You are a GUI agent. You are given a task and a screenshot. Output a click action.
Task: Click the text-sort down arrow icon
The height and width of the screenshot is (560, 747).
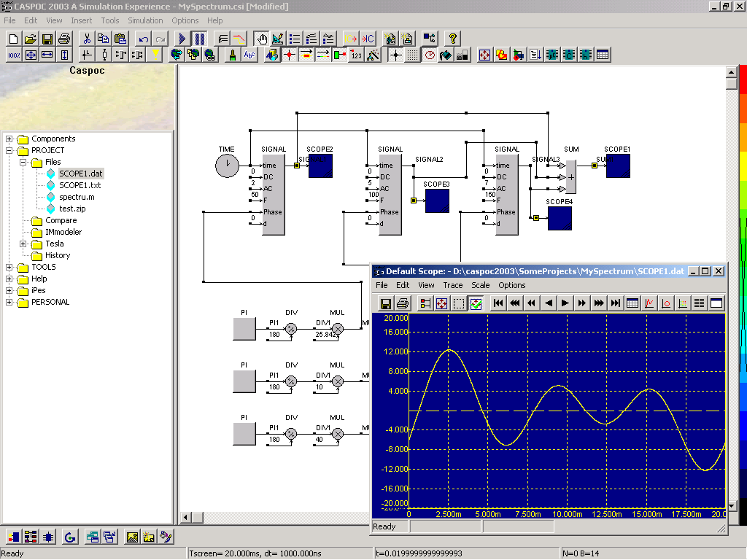[x=535, y=55]
